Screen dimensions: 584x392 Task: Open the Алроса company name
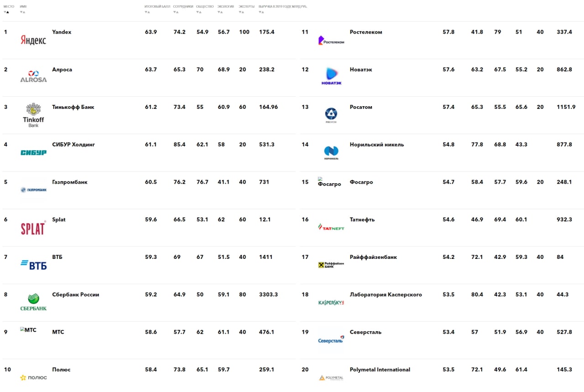pyautogui.click(x=62, y=70)
